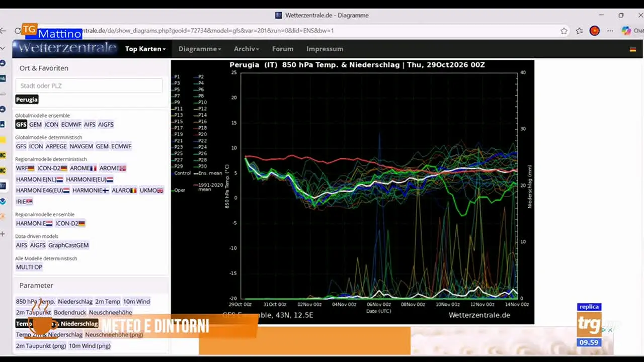Image resolution: width=644 pixels, height=362 pixels.
Task: Open the HARMONIE(NL) regional model
Action: (39, 179)
